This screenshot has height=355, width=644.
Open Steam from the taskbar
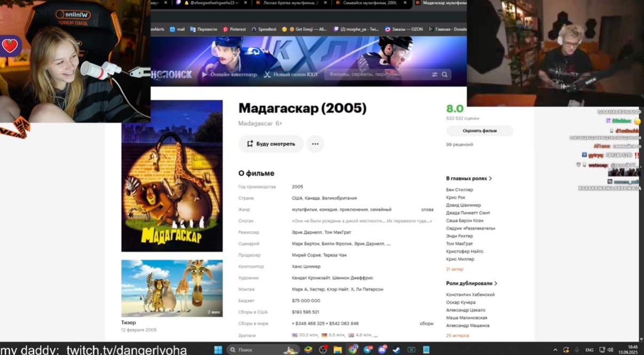(396, 350)
